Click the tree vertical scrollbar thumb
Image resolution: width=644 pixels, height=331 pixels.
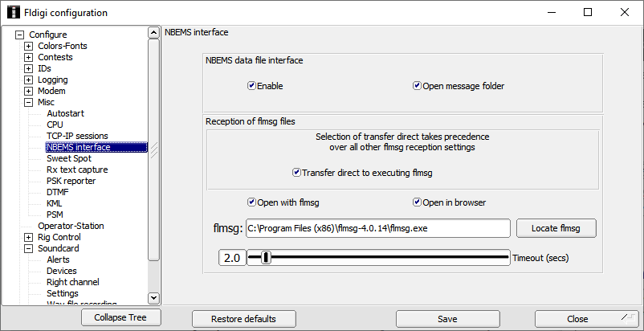[153, 150]
